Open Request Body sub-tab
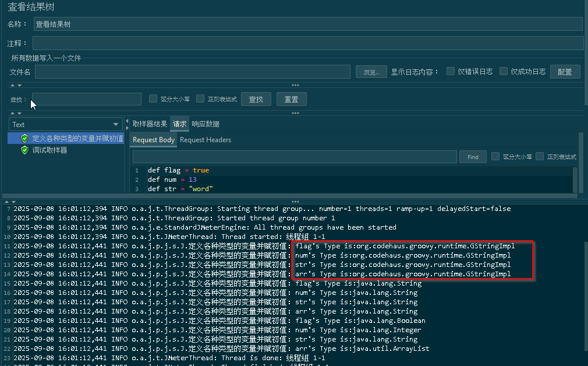Image resolution: width=588 pixels, height=366 pixels. pyautogui.click(x=154, y=140)
